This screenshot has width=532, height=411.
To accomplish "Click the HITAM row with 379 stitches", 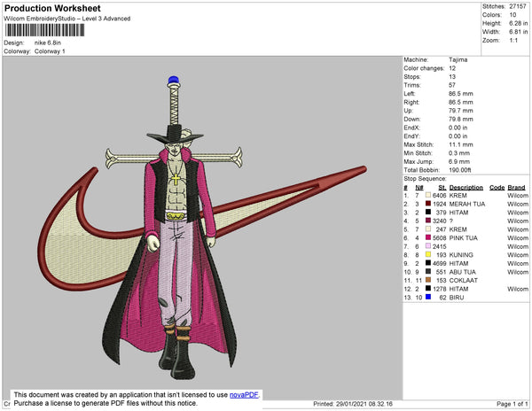I will click(465, 213).
